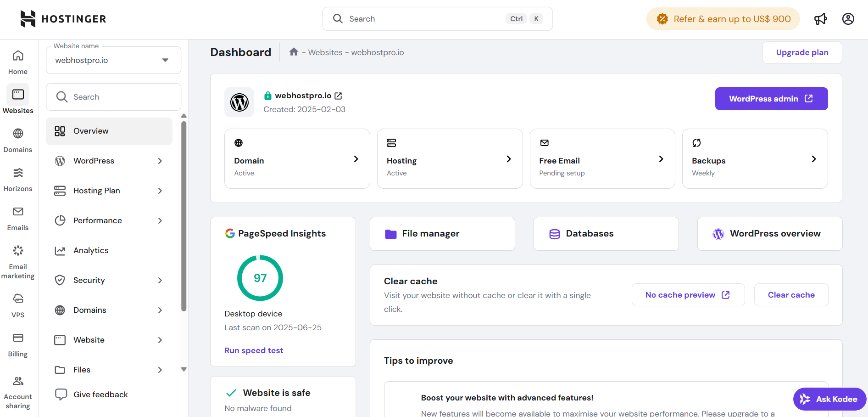The height and width of the screenshot is (417, 868).
Task: Open the Hosting card chevron
Action: pos(509,159)
